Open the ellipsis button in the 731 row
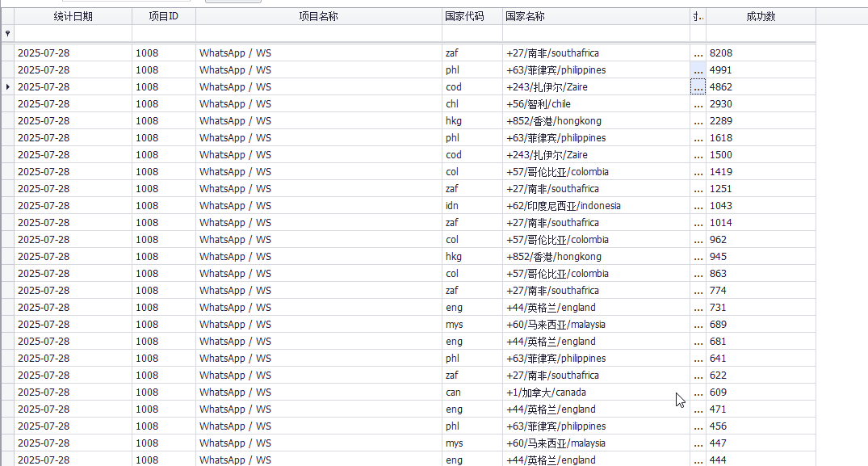Image resolution: width=868 pixels, height=466 pixels. pos(698,308)
